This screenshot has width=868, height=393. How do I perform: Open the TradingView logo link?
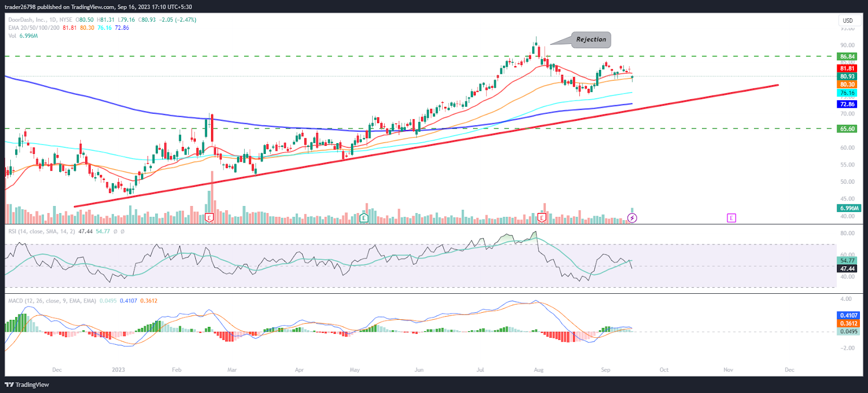tap(27, 385)
